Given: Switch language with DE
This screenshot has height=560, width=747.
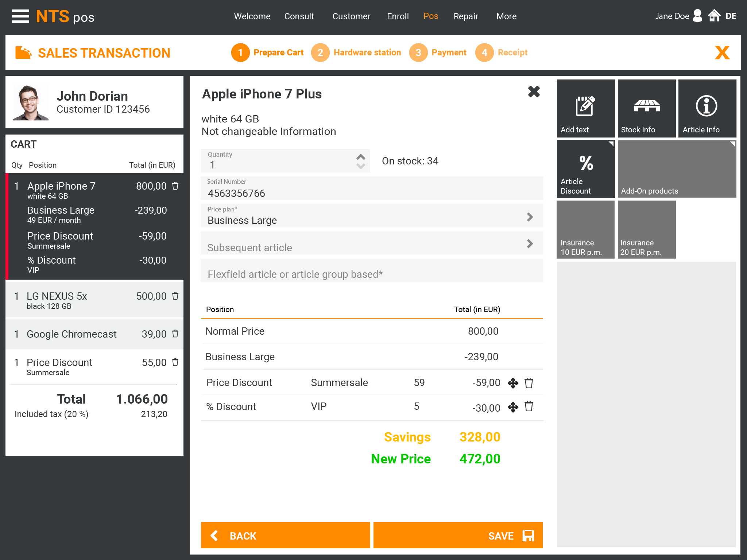Looking at the screenshot, I should (x=731, y=16).
